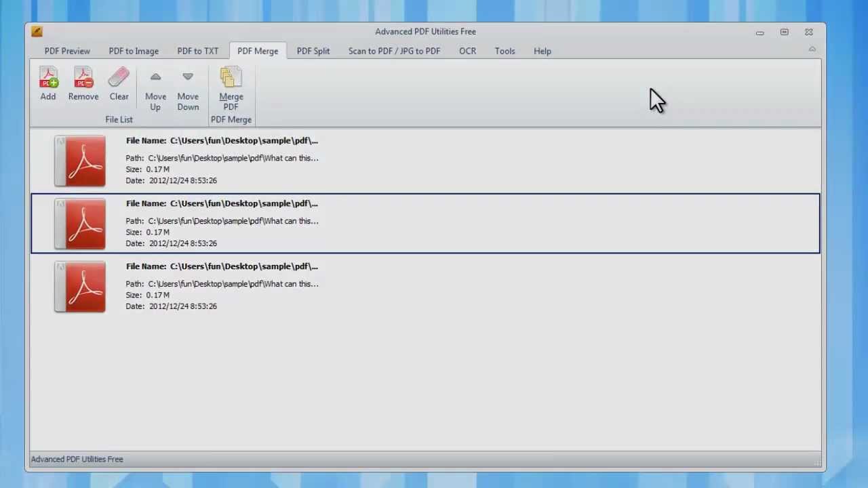Open the PDF Split tab
Viewport: 868px width, 488px height.
tap(313, 51)
